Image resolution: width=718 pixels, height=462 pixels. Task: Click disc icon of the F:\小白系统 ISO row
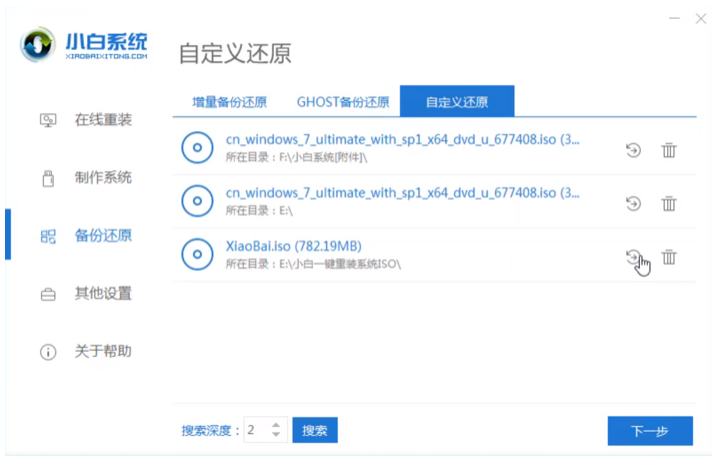pos(197,147)
